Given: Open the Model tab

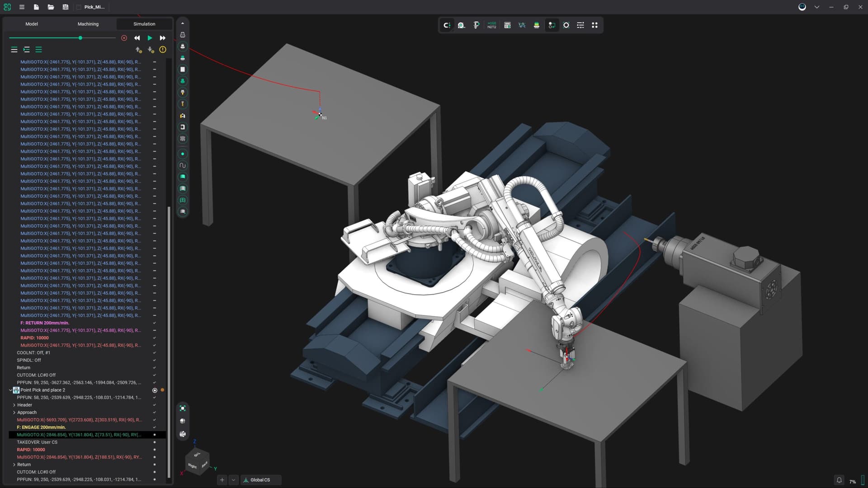Looking at the screenshot, I should pos(32,24).
